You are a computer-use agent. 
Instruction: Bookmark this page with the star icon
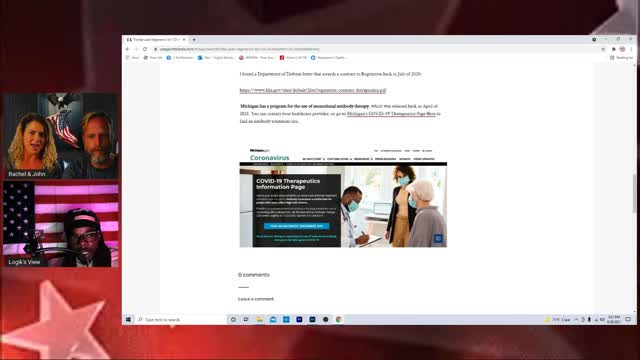tap(603, 49)
